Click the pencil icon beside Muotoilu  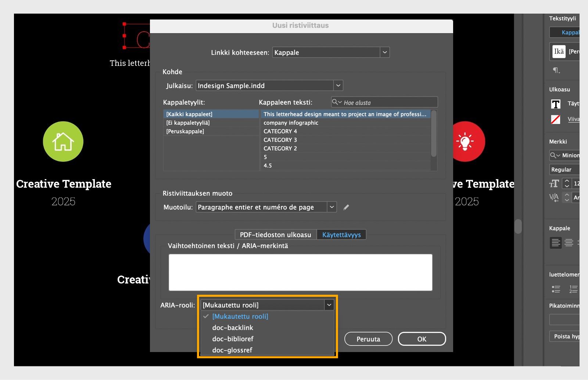pyautogui.click(x=346, y=207)
